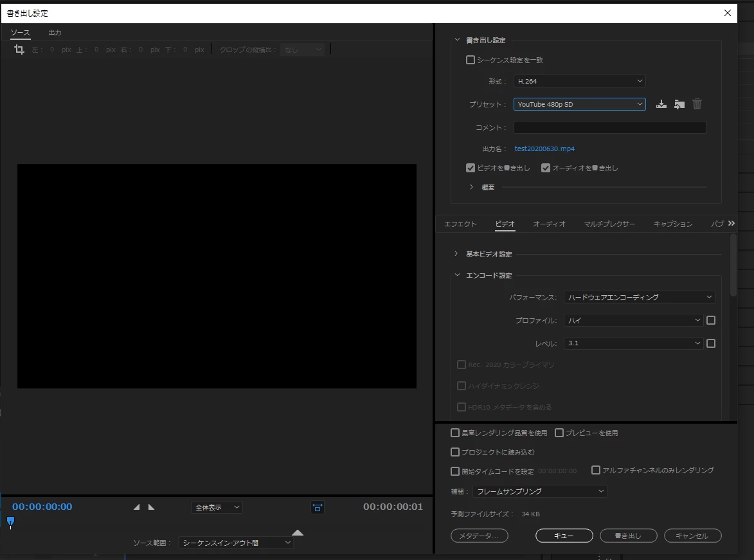This screenshot has height=560, width=754.
Task: Open the マルチプレクサー tab
Action: tap(609, 224)
